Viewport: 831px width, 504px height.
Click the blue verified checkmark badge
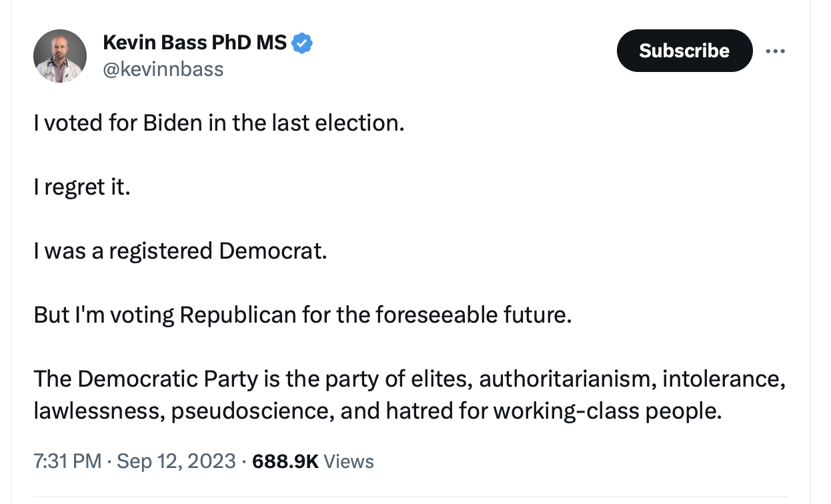[303, 44]
